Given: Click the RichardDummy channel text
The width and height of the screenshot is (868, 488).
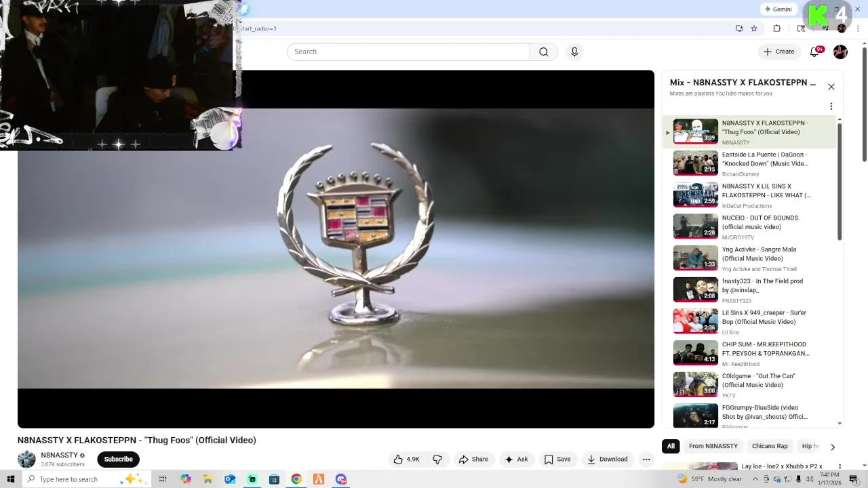Looking at the screenshot, I should pyautogui.click(x=741, y=174).
